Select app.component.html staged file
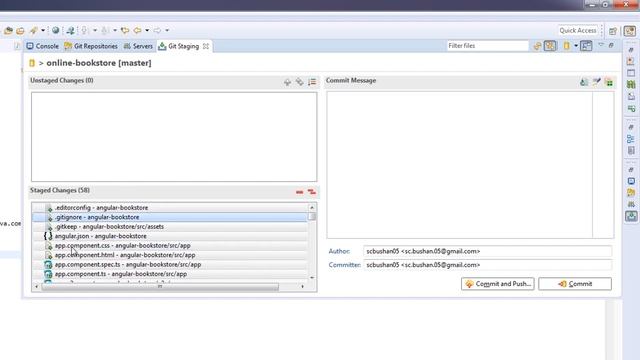640x360 pixels. click(170, 255)
